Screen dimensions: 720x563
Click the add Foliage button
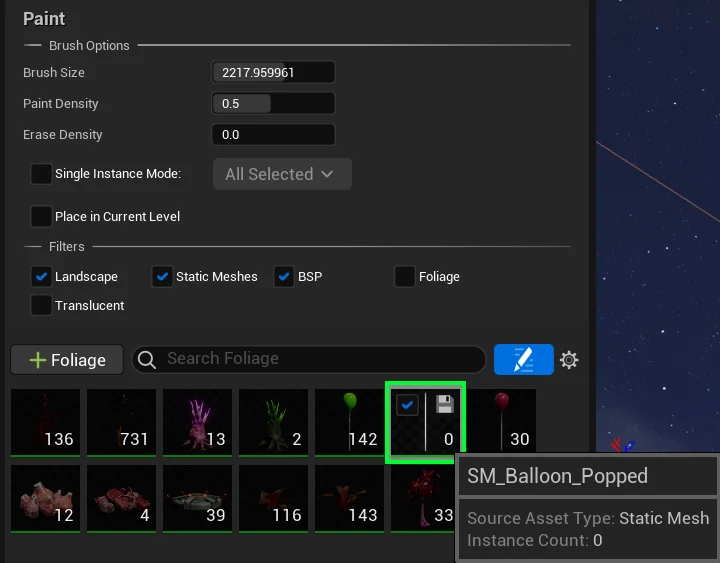(x=67, y=360)
